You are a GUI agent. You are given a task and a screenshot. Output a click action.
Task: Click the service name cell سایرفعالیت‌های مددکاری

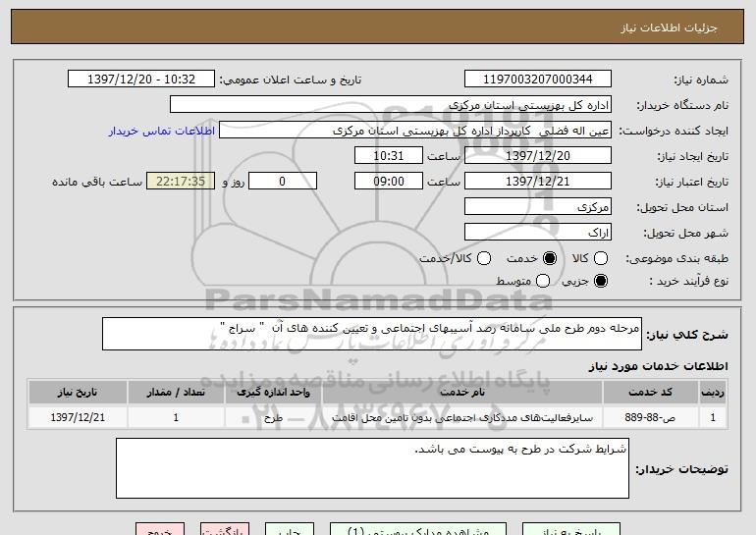tap(461, 417)
